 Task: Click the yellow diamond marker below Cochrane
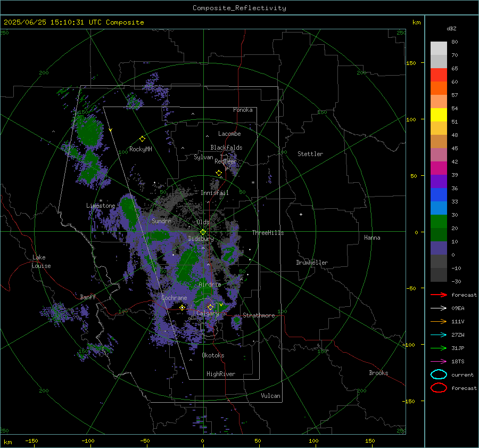(x=183, y=307)
